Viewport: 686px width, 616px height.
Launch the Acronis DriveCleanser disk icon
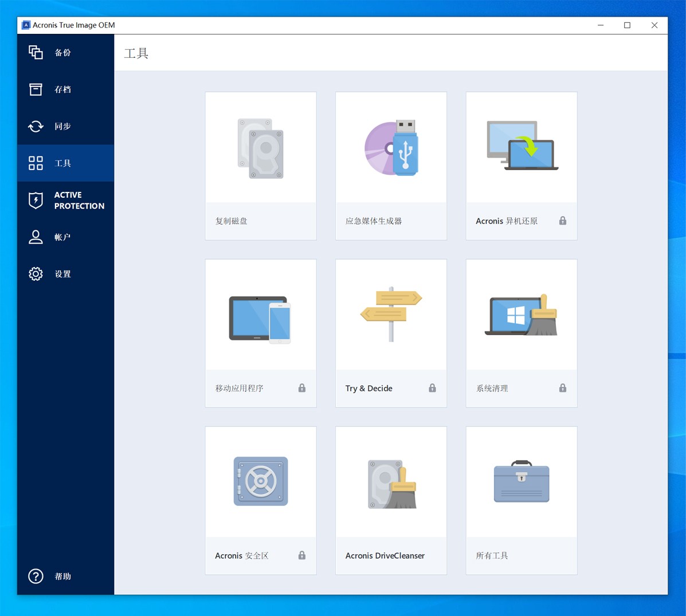[392, 484]
